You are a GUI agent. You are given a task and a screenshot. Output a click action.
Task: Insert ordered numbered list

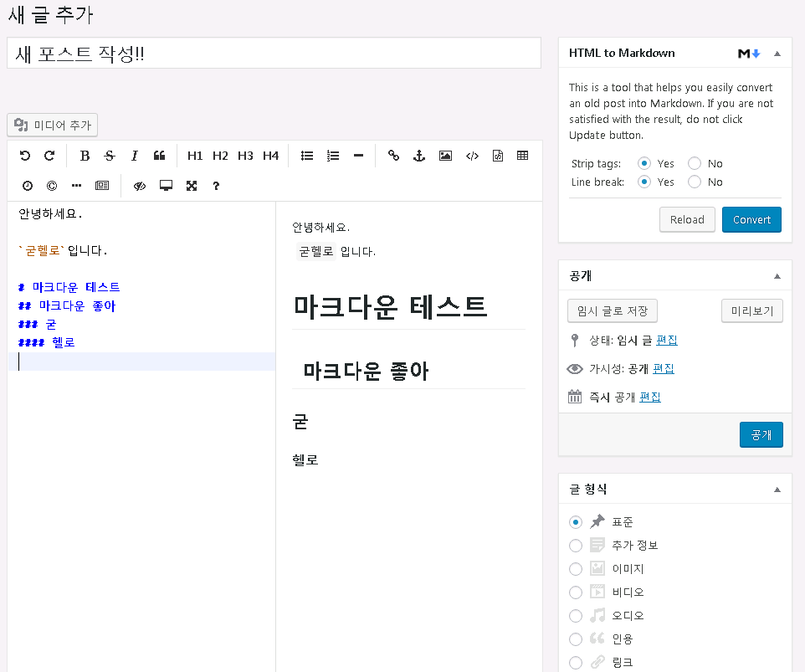tap(333, 156)
